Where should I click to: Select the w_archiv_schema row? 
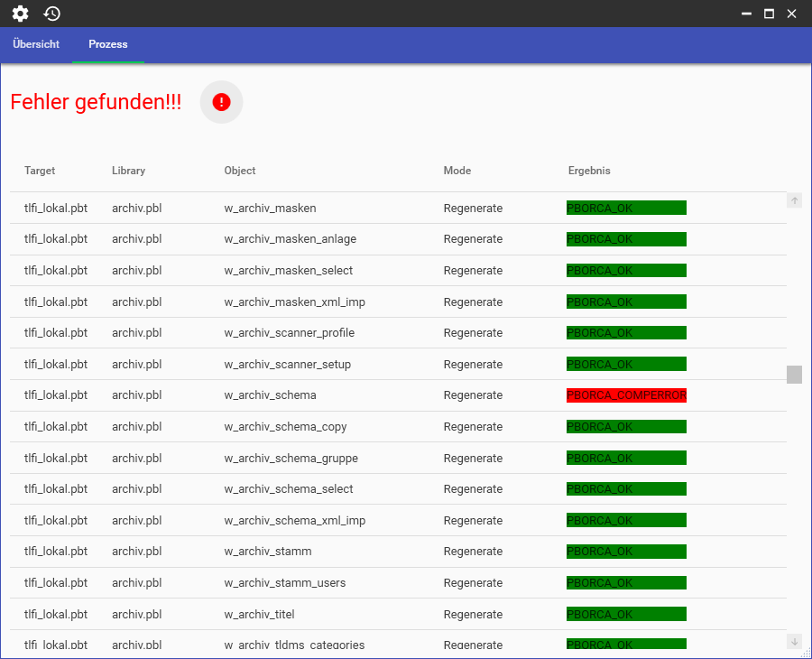click(270, 395)
